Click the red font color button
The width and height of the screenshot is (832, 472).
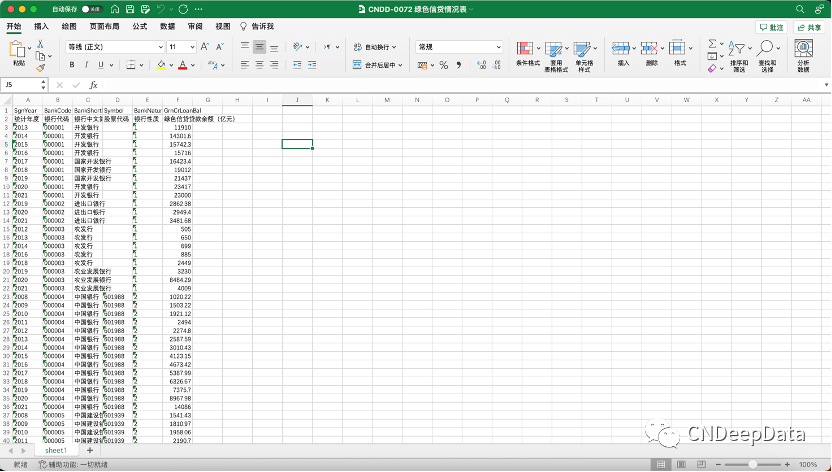pyautogui.click(x=183, y=65)
